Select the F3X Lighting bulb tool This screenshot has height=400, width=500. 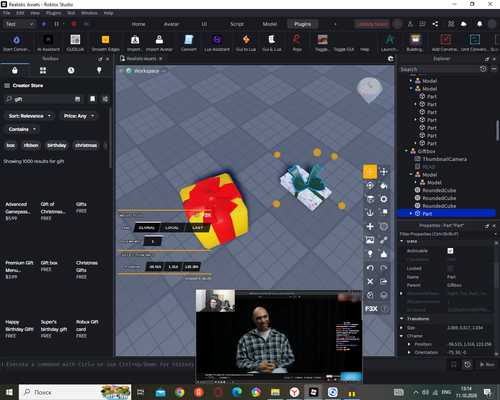(370, 254)
